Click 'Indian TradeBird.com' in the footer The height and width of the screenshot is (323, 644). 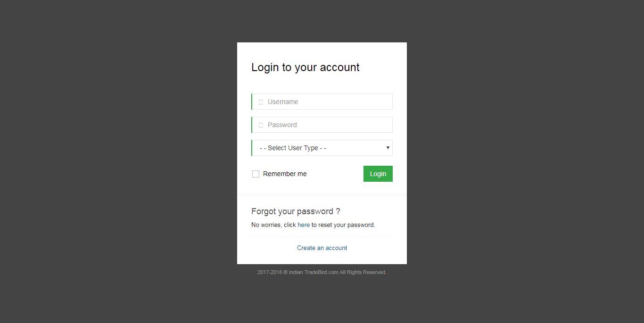(314, 272)
